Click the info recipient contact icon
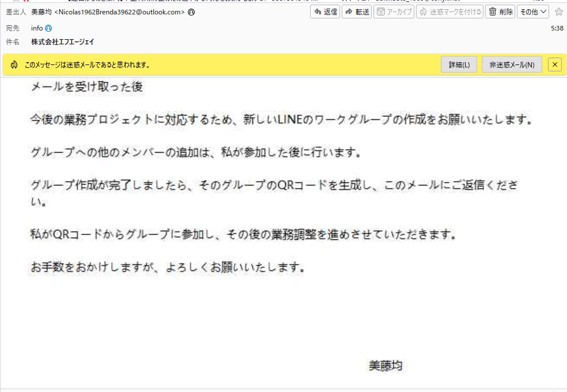The image size is (567, 392). tap(48, 28)
